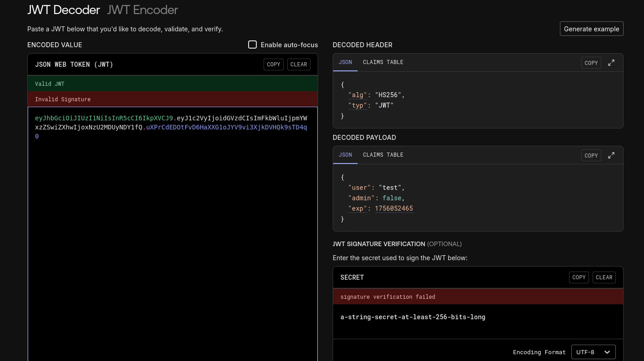Expand the Decoded Header panel

click(x=611, y=63)
